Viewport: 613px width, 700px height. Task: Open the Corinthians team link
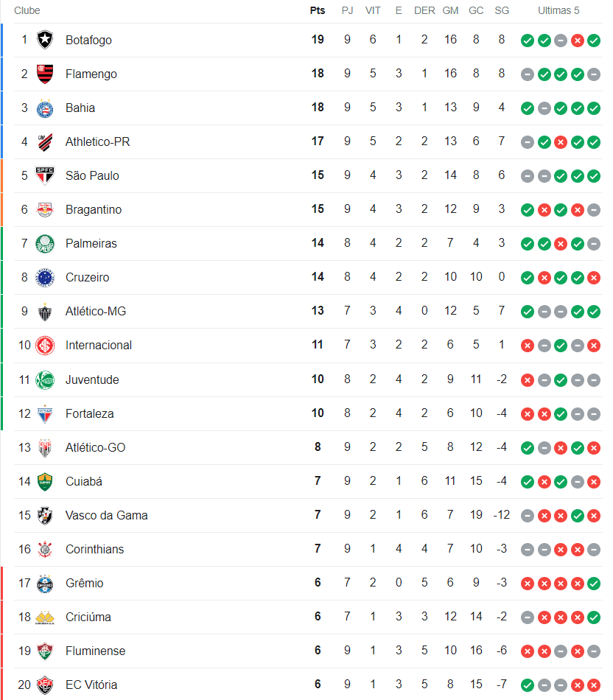click(94, 549)
